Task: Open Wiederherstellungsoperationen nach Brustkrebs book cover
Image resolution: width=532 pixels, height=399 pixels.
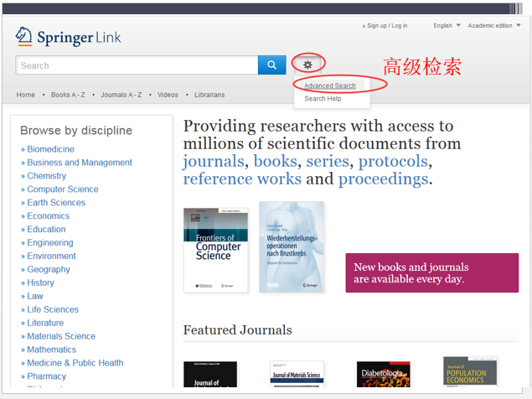Action: [x=292, y=247]
